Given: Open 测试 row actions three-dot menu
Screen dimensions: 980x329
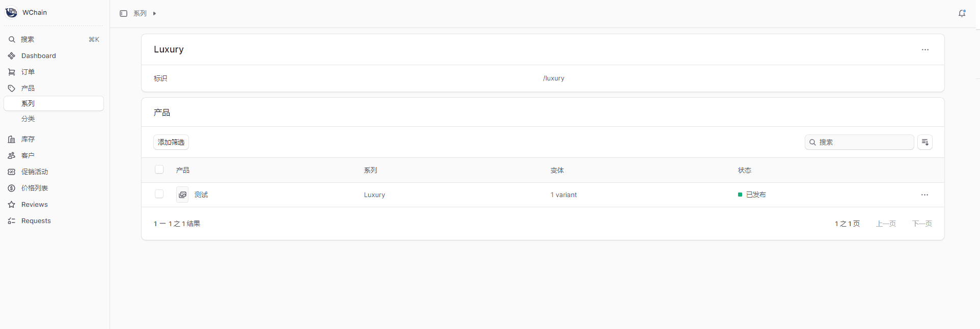Looking at the screenshot, I should tap(924, 195).
